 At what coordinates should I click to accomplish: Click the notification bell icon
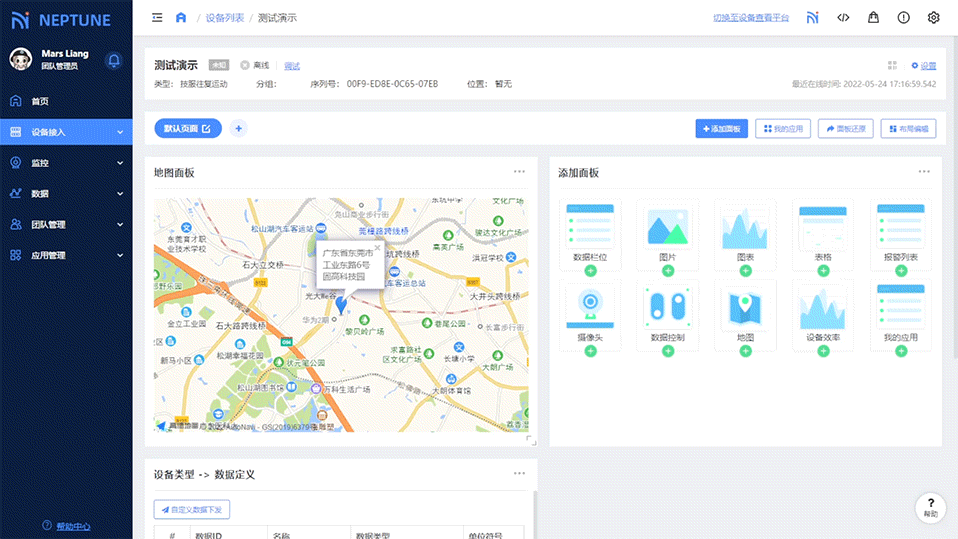(114, 61)
